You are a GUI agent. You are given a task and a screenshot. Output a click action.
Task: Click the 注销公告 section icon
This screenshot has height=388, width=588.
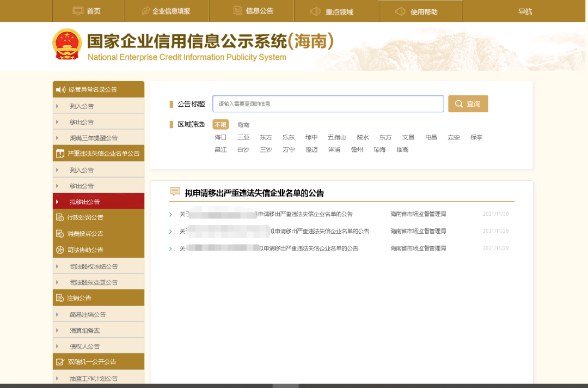[60, 298]
